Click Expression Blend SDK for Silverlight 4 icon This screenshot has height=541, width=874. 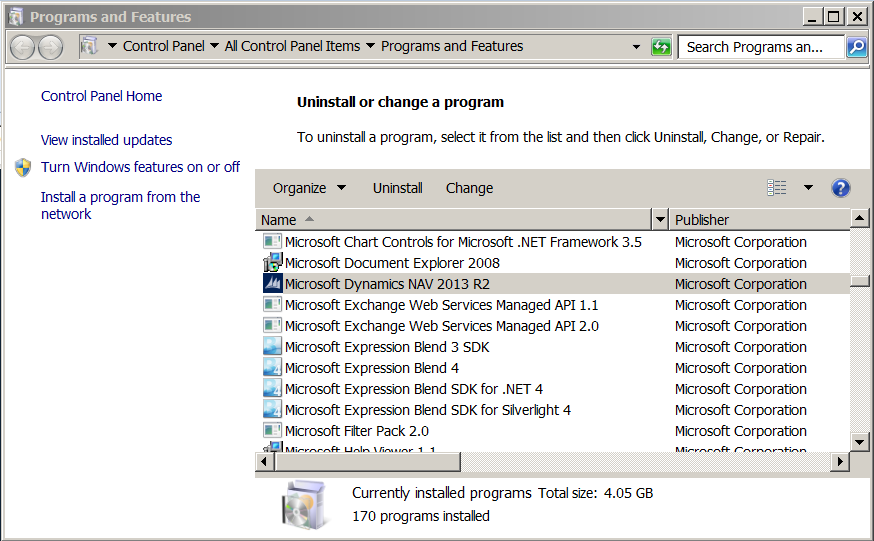272,410
